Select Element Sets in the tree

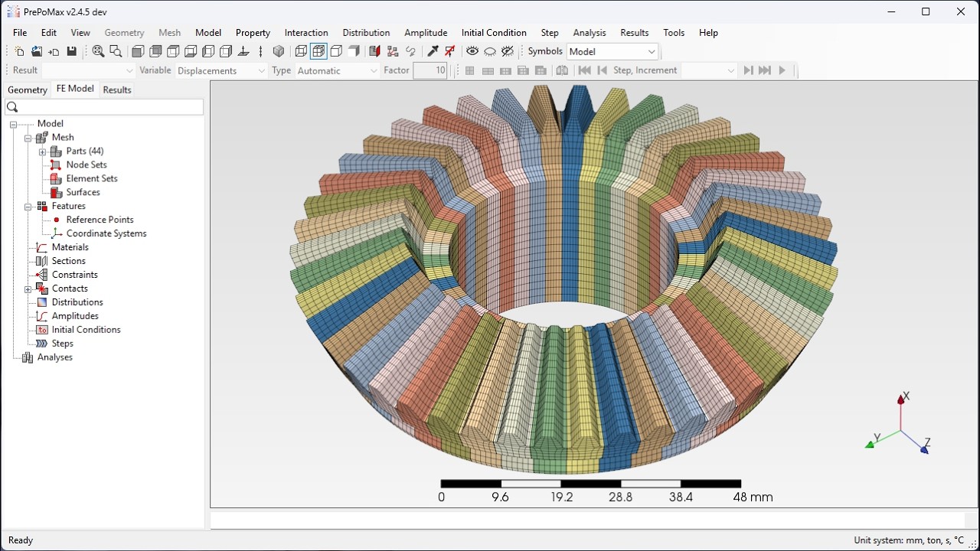[x=92, y=178]
